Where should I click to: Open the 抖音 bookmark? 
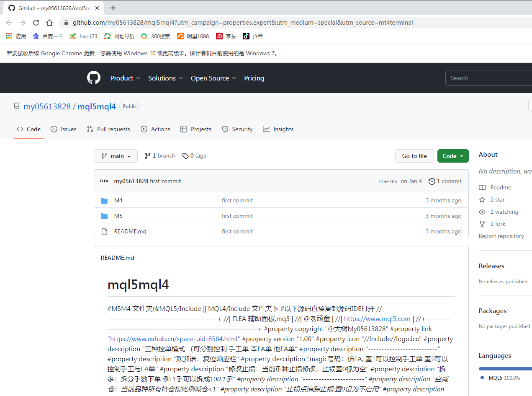[x=253, y=36]
